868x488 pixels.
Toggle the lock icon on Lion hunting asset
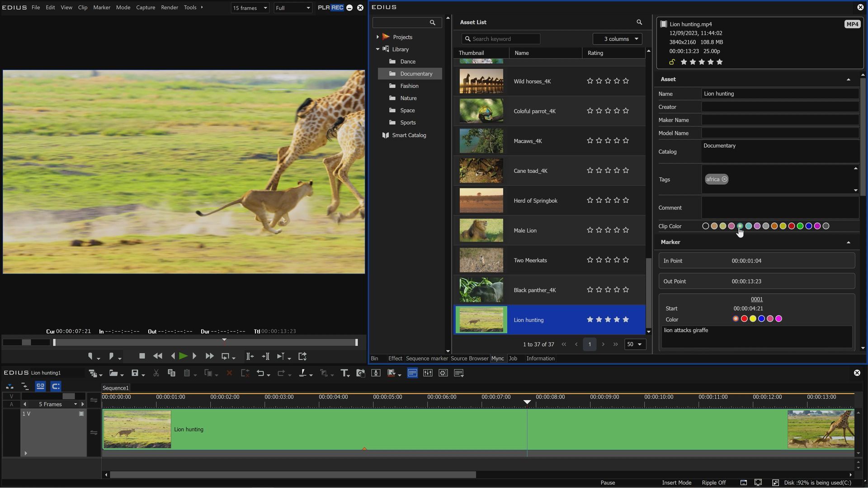(672, 62)
